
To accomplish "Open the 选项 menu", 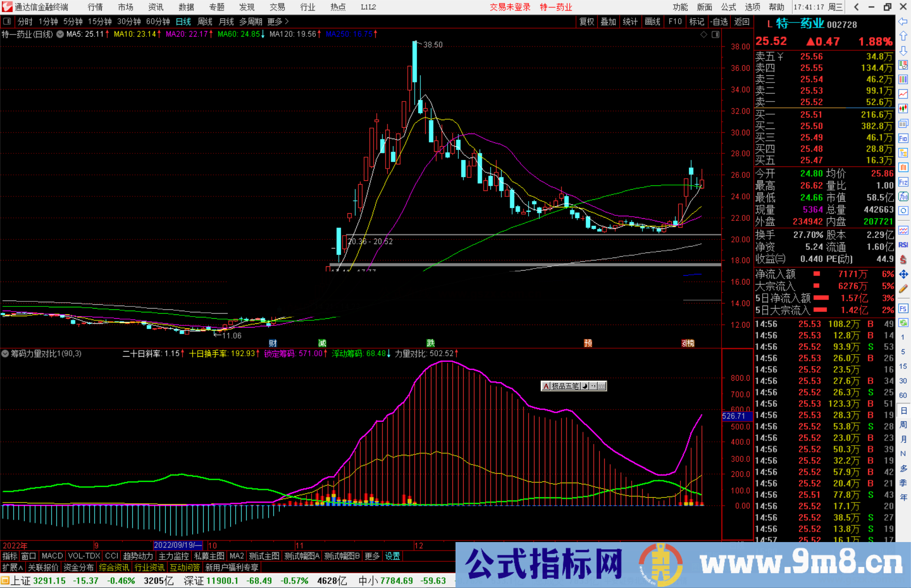I will [x=752, y=7].
